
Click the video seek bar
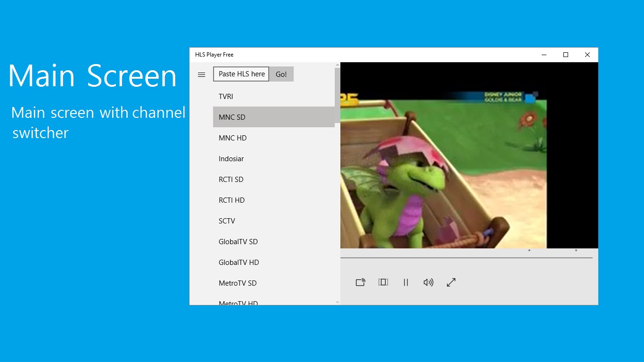466,258
